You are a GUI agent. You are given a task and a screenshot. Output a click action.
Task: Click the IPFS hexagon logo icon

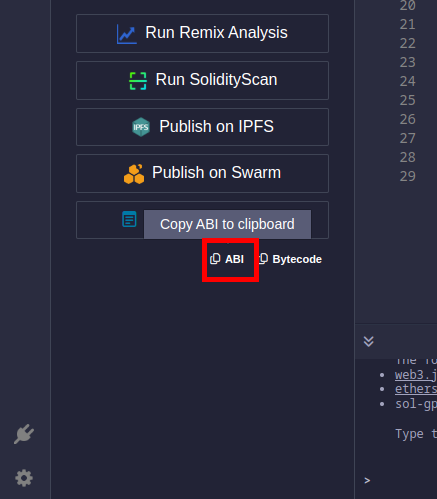(141, 127)
